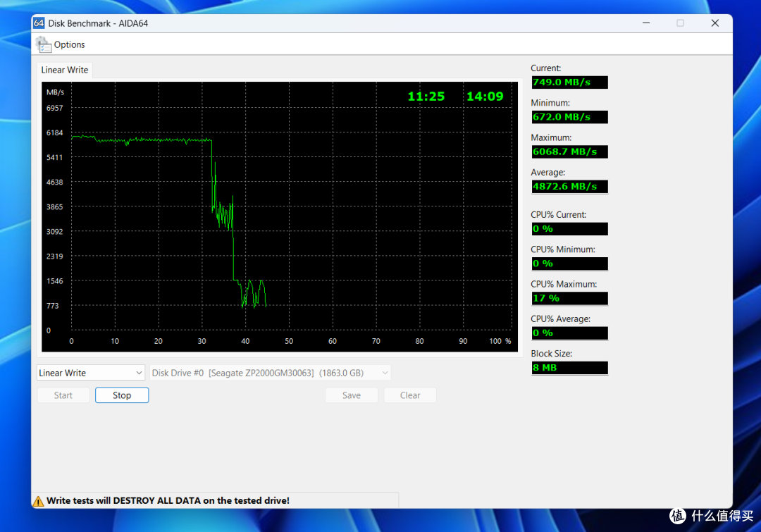Click the DESTROY ALL DATA warning text

point(168,500)
